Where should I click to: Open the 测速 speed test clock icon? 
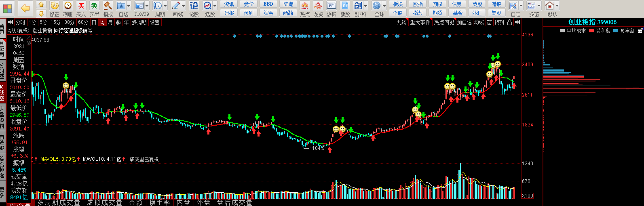(x=68, y=5)
